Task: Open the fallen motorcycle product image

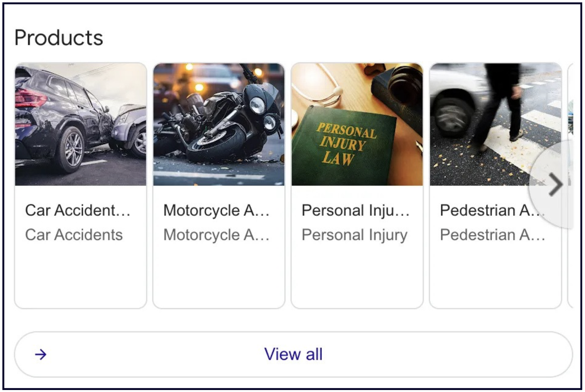Action: pyautogui.click(x=219, y=124)
